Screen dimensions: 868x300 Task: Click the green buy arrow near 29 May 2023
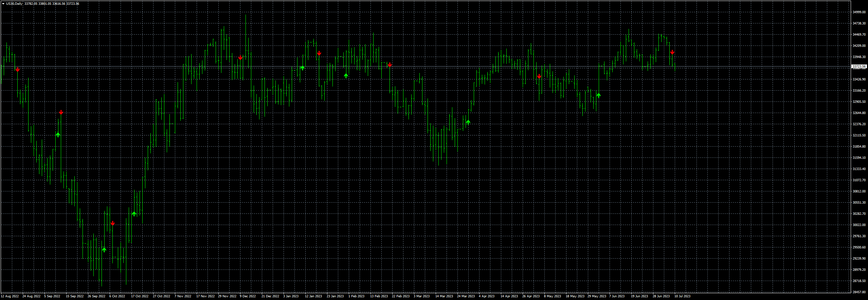pos(598,95)
